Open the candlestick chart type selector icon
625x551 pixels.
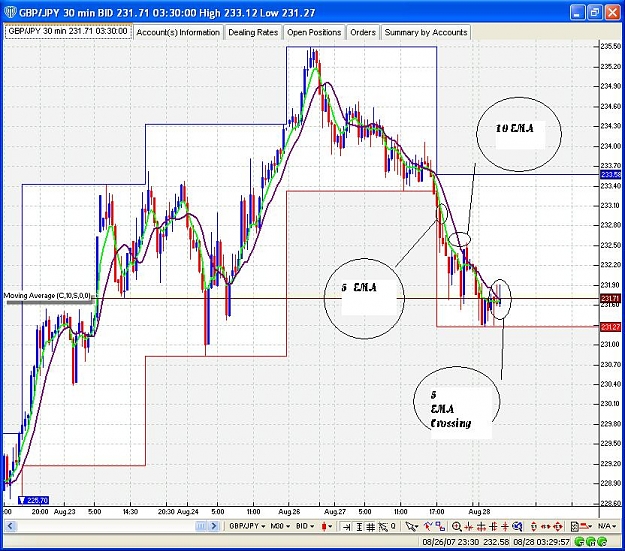[x=324, y=526]
